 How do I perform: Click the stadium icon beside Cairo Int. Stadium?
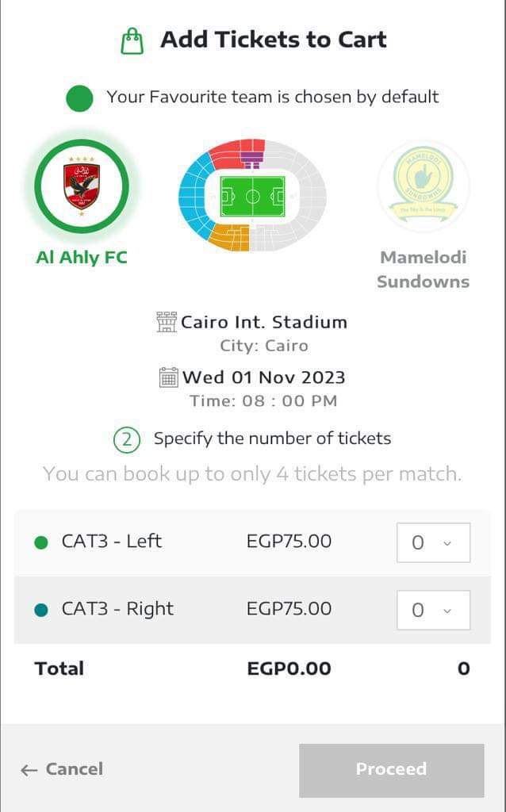pos(167,322)
